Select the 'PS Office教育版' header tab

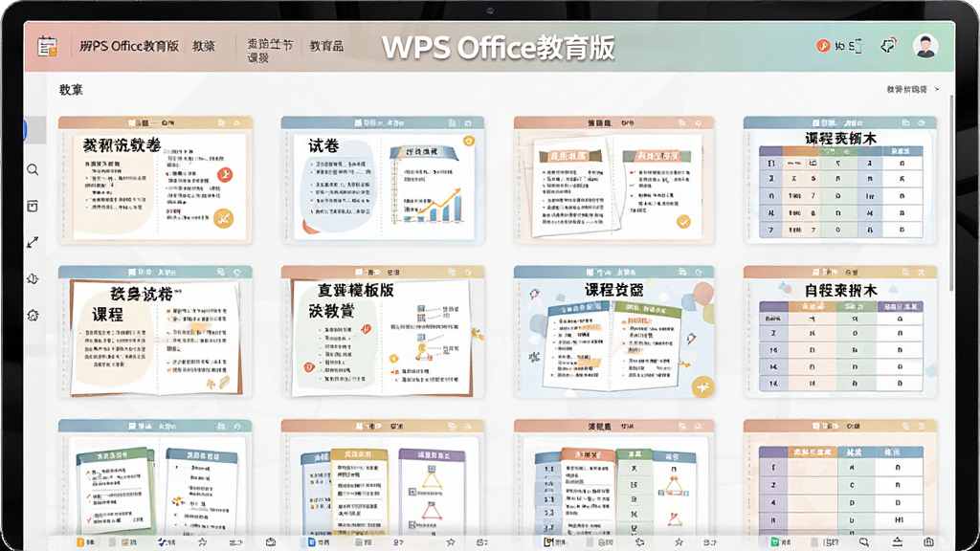point(129,46)
